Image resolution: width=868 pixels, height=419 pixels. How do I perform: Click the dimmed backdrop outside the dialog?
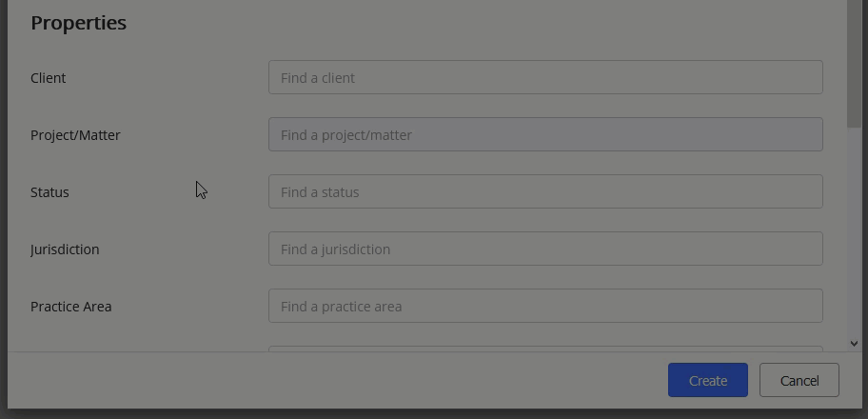[x=3, y=209]
